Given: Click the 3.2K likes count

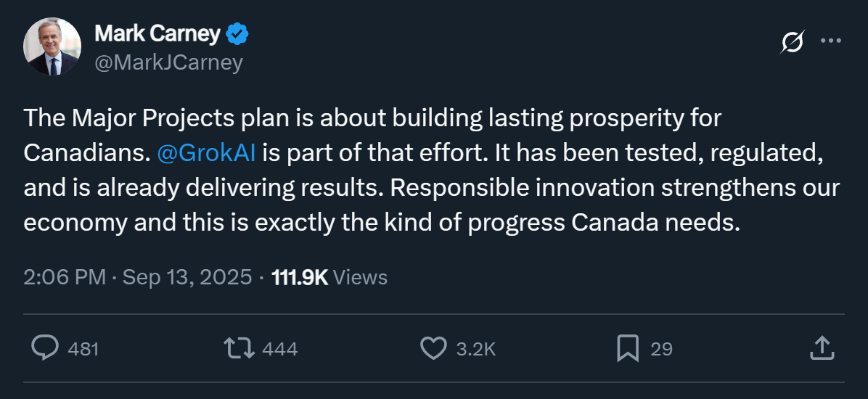Looking at the screenshot, I should 475,349.
